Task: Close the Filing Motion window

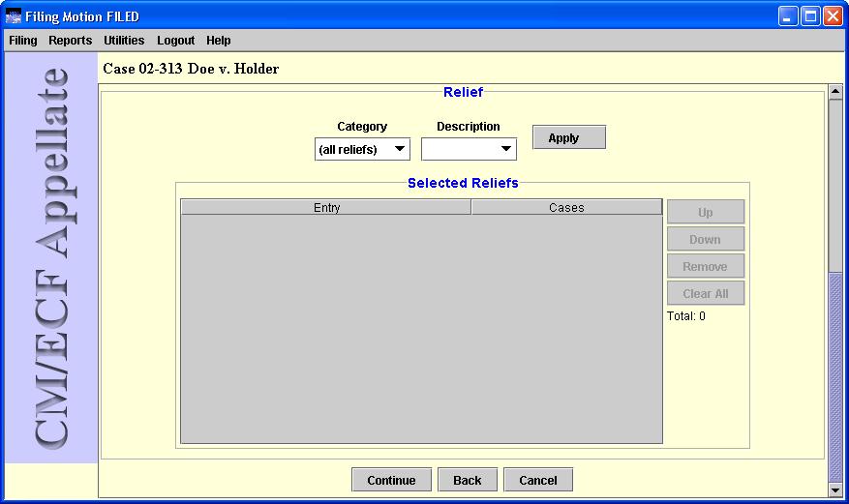Action: coord(833,16)
